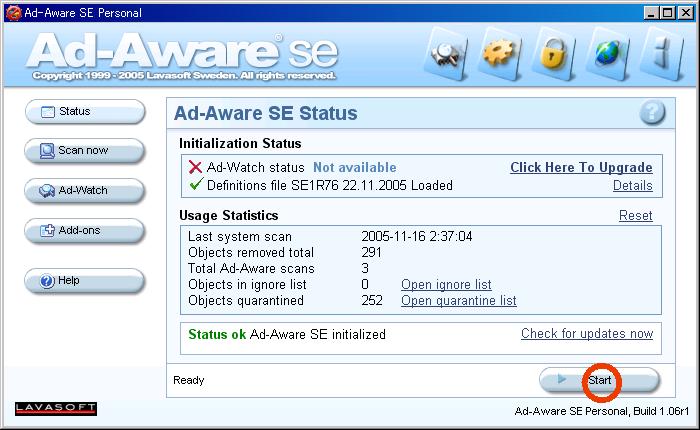Click the 'Ready' status text
700x430 pixels.
188,380
